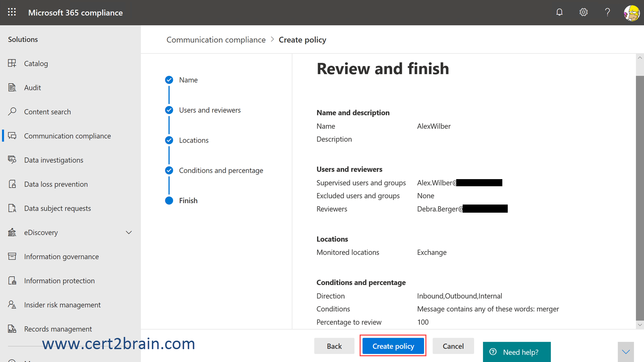644x362 pixels.
Task: Go to the Name wizard step
Action: 188,80
